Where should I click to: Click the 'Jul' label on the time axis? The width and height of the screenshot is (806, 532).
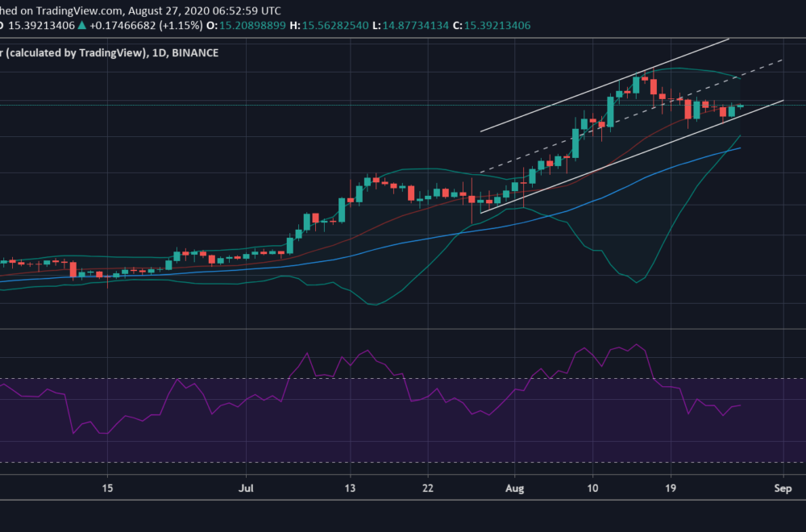point(246,488)
